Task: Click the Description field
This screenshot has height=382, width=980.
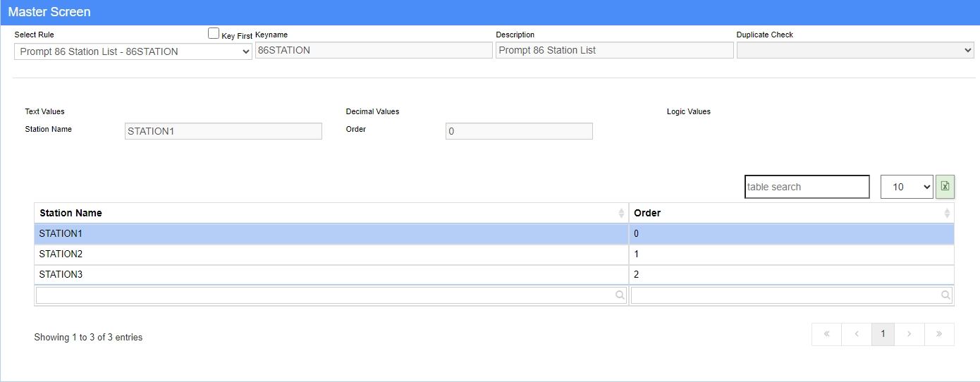Action: 615,50
